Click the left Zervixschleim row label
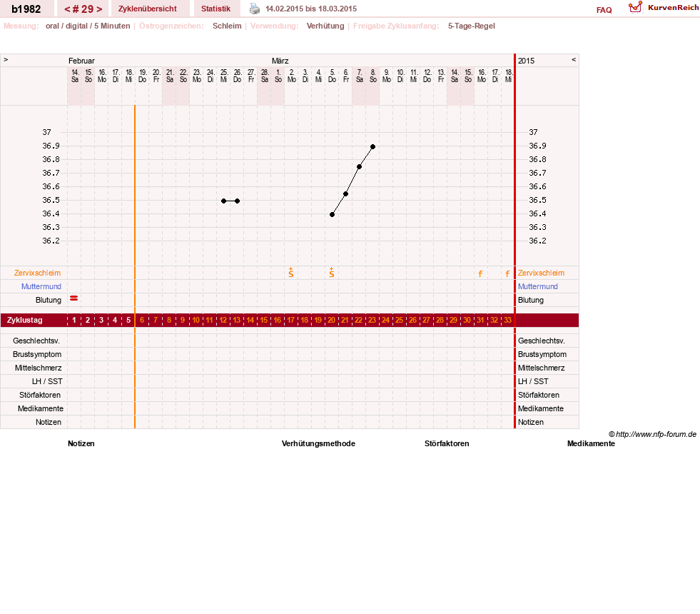This screenshot has width=700, height=614. coord(37,273)
